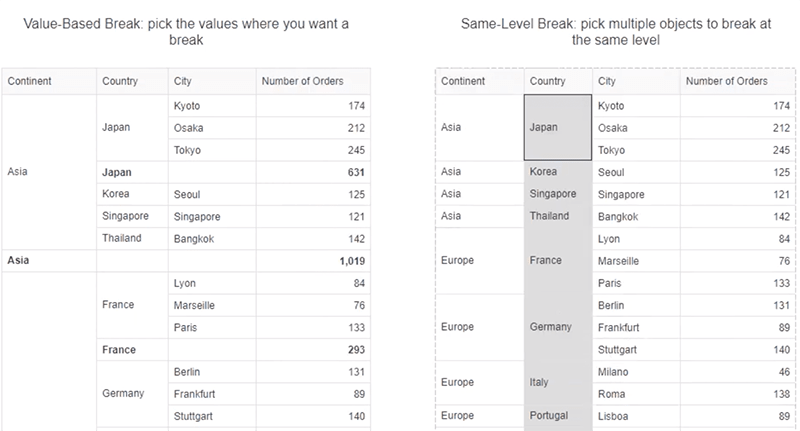The height and width of the screenshot is (431, 800).
Task: Click the Germany cell in the shaded Country column
Action: (x=558, y=327)
